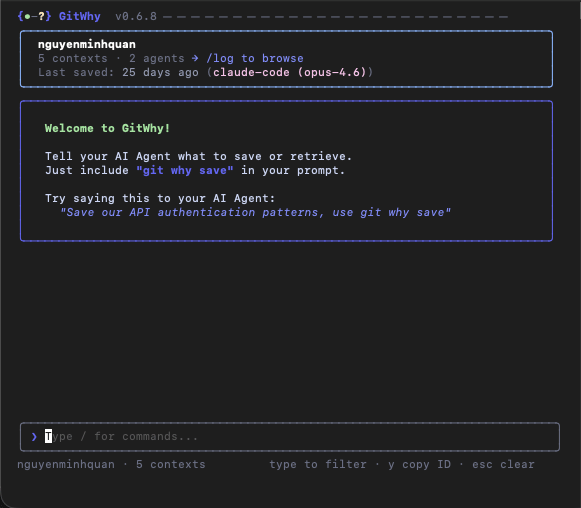581x508 pixels.
Task: Select the nguyenminhquan username heading
Action: point(87,44)
